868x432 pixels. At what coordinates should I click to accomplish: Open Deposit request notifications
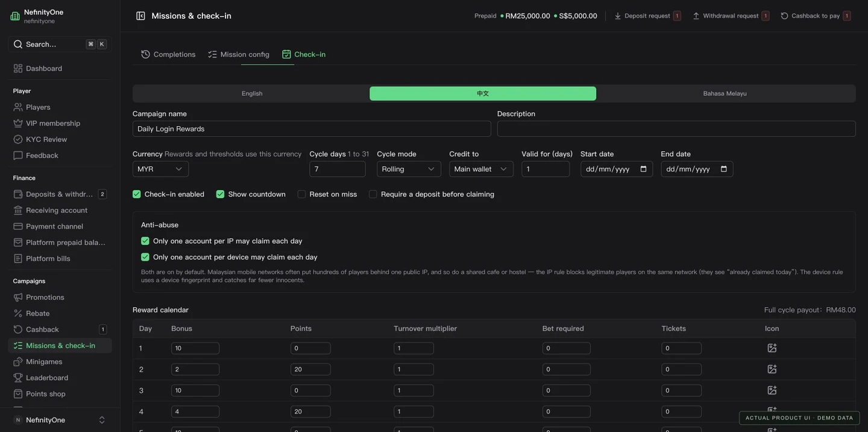(x=647, y=16)
